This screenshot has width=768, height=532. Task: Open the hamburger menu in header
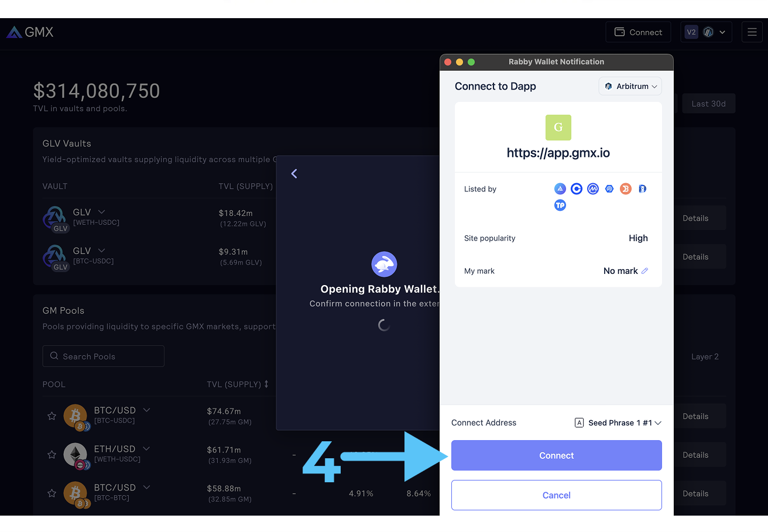pyautogui.click(x=752, y=32)
